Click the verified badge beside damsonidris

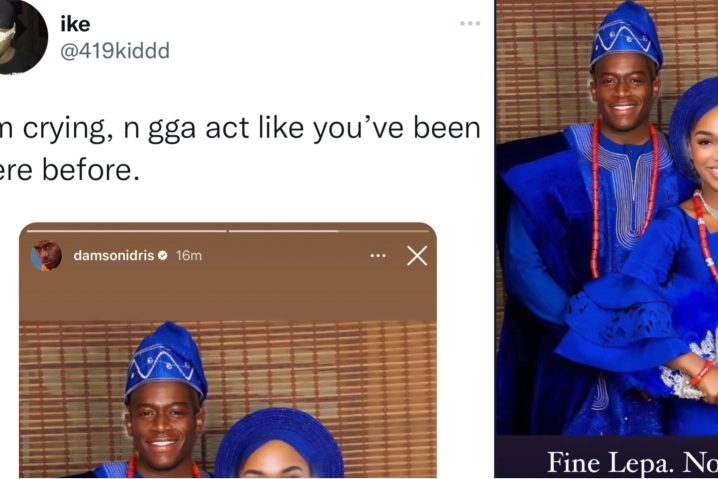coord(162,256)
